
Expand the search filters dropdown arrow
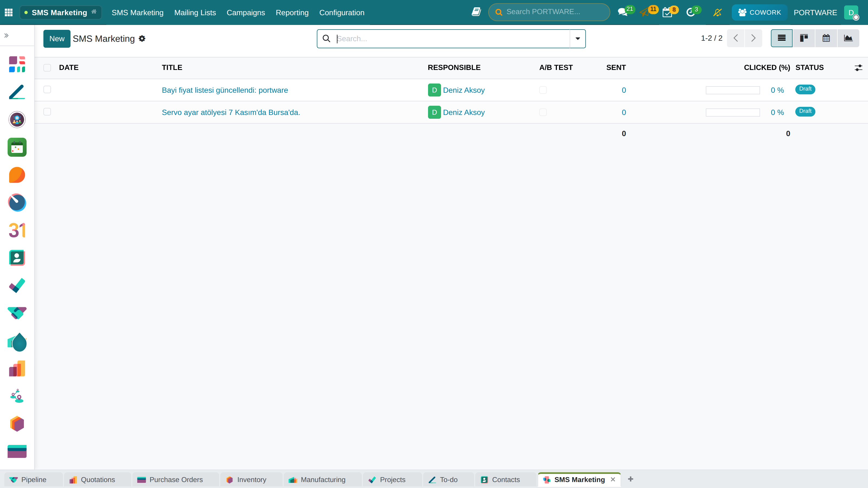tap(577, 39)
